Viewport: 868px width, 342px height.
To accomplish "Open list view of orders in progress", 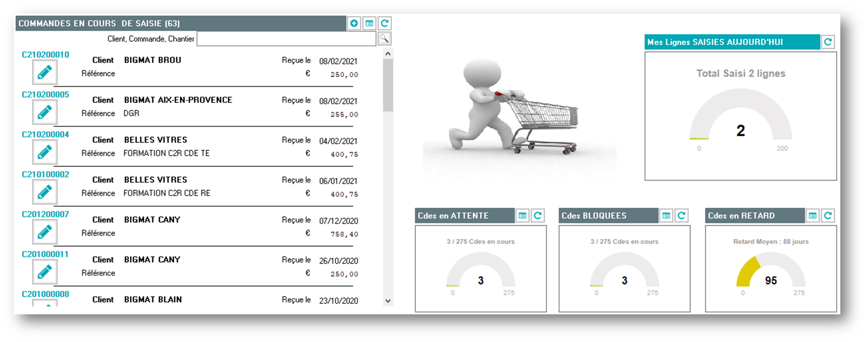I will [x=369, y=23].
